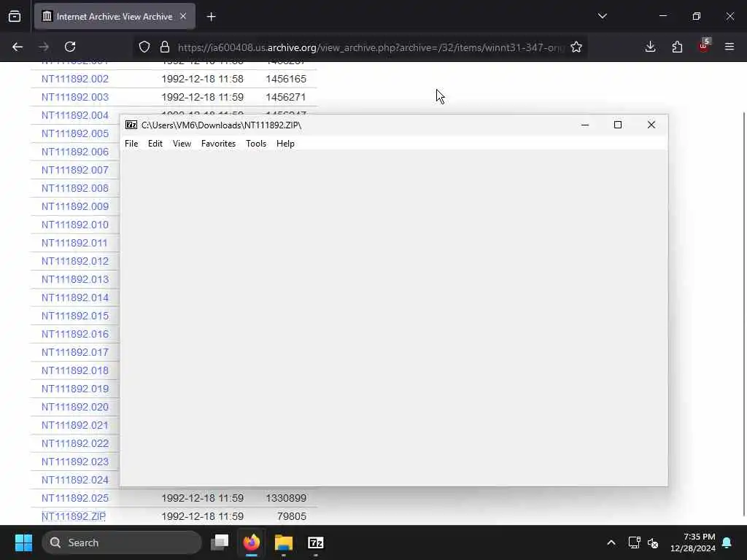The width and height of the screenshot is (747, 560).
Task: Open Task View on the taskbar
Action: [x=220, y=542]
